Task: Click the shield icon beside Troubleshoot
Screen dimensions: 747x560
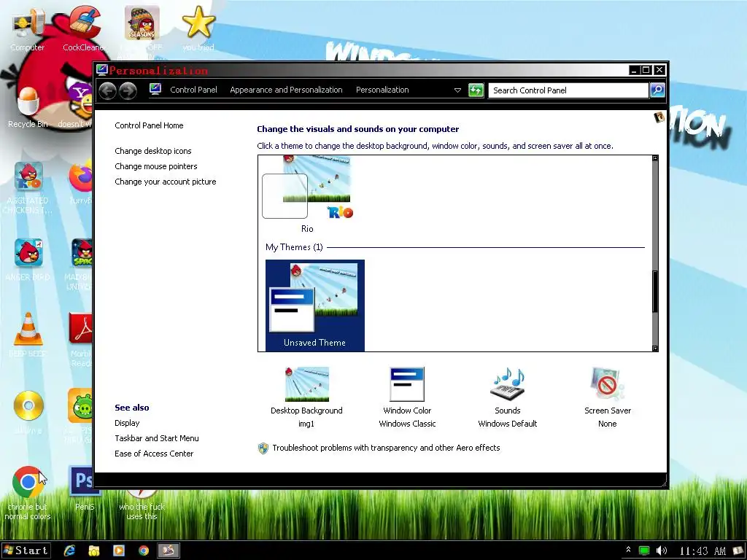Action: 263,448
